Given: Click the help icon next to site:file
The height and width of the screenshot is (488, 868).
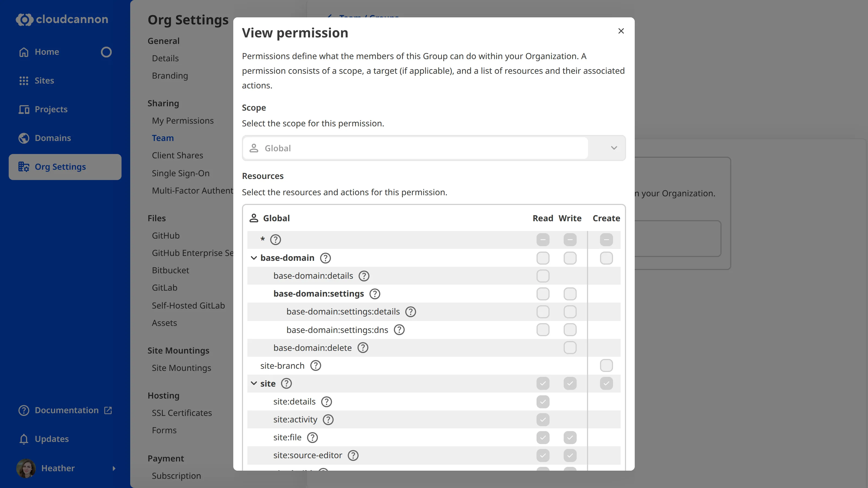Looking at the screenshot, I should pyautogui.click(x=312, y=438).
